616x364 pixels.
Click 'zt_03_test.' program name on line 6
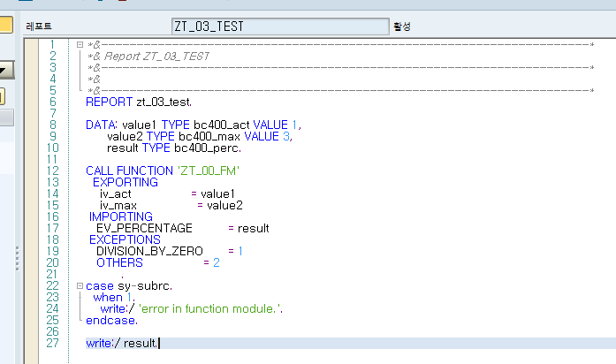(x=164, y=102)
